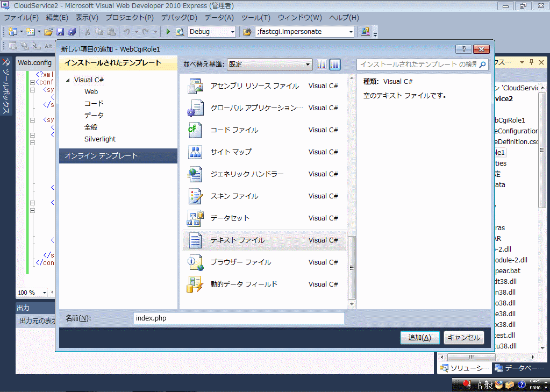This screenshot has width=550, height=392.
Task: Click the template list vertical scrollbar thumb
Action: click(x=352, y=268)
